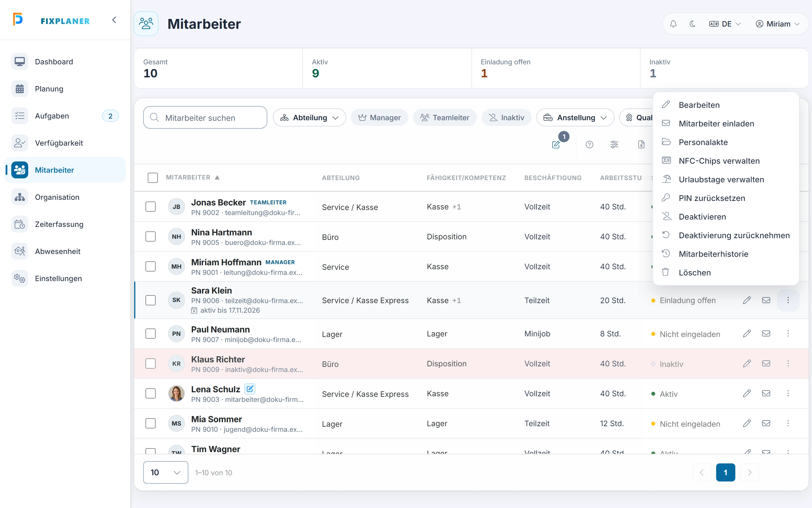Screen dimensions: 812x508
Task: Open the three-dot menu for Klaus Richter
Action: point(788,364)
